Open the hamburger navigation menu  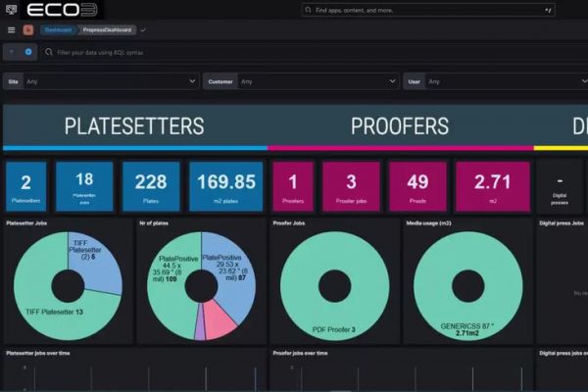(x=11, y=29)
